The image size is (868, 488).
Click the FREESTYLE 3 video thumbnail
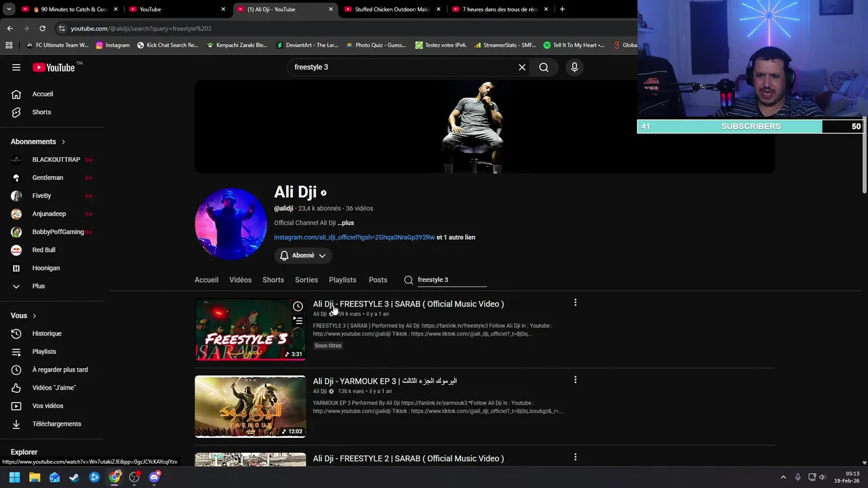coord(250,330)
